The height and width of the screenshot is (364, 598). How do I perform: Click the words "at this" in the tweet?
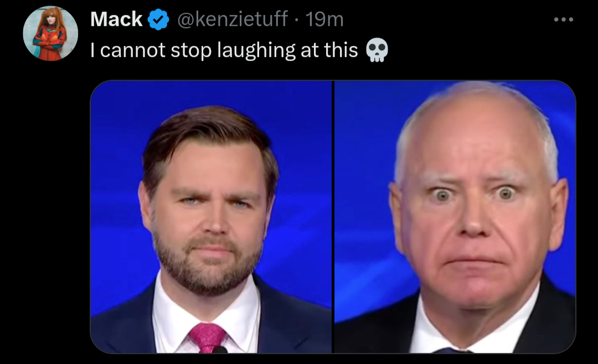pyautogui.click(x=329, y=50)
